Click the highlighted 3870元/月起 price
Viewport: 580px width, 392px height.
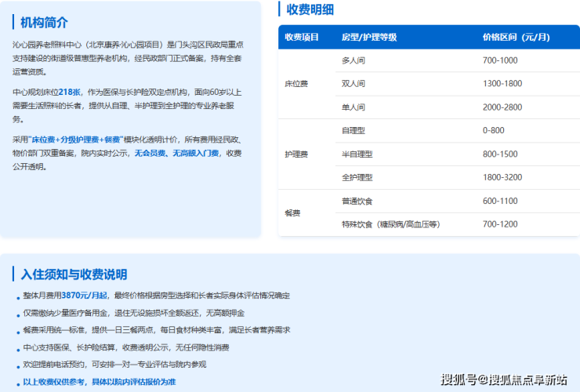(84, 296)
